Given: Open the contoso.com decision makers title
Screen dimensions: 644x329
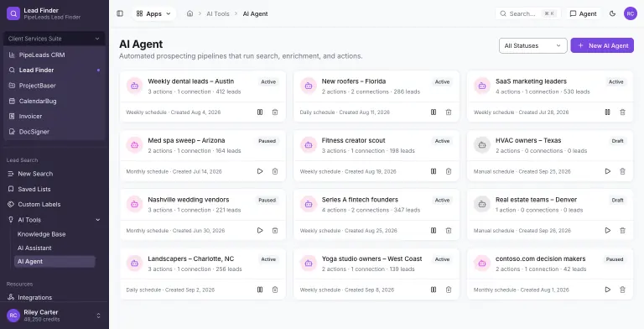Looking at the screenshot, I should pyautogui.click(x=541, y=258).
